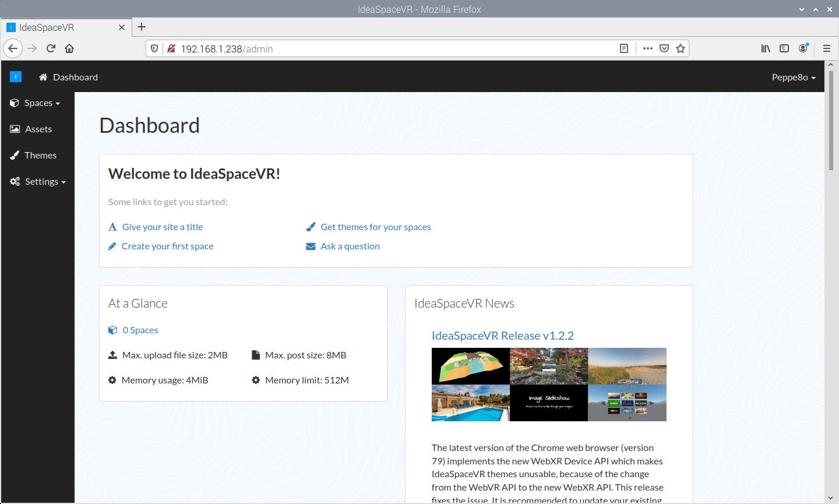This screenshot has height=504, width=839.
Task: Click the Themes brush icon in sidebar
Action: pyautogui.click(x=15, y=155)
